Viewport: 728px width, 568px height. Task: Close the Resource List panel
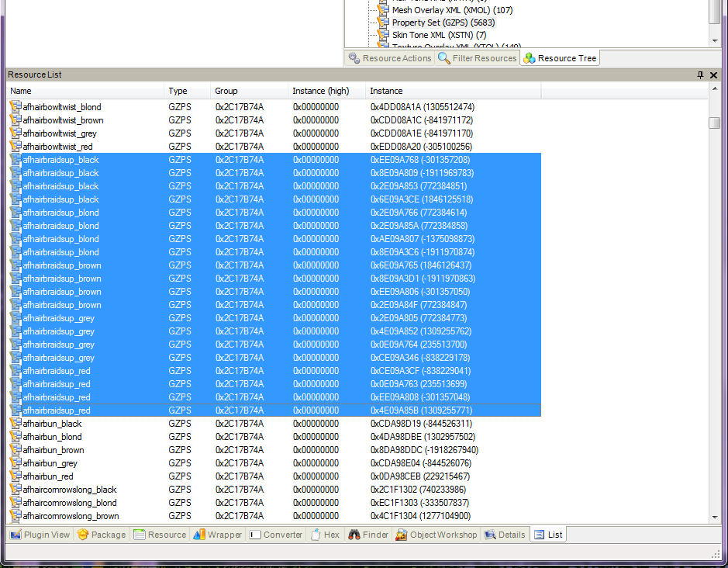pyautogui.click(x=715, y=74)
